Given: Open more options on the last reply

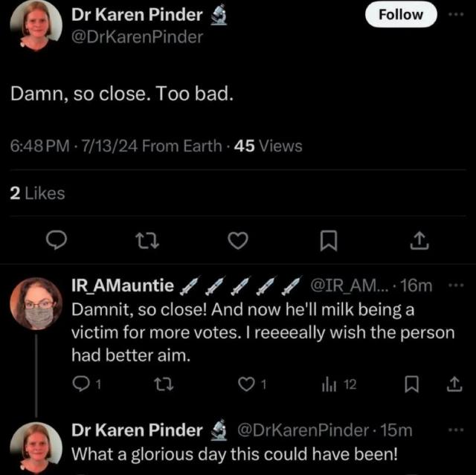Looking at the screenshot, I should (456, 430).
